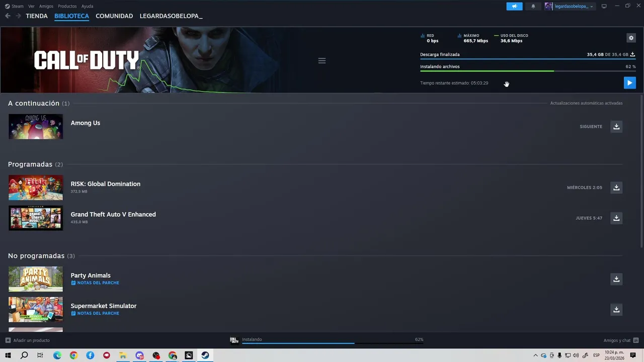
Task: Click the RISK: Global Domination thumbnail
Action: tap(36, 188)
